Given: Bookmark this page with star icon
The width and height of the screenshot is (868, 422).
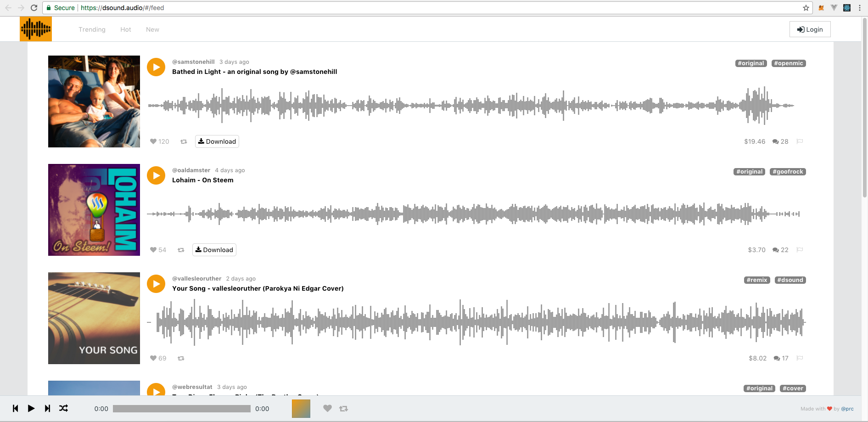Looking at the screenshot, I should tap(806, 8).
